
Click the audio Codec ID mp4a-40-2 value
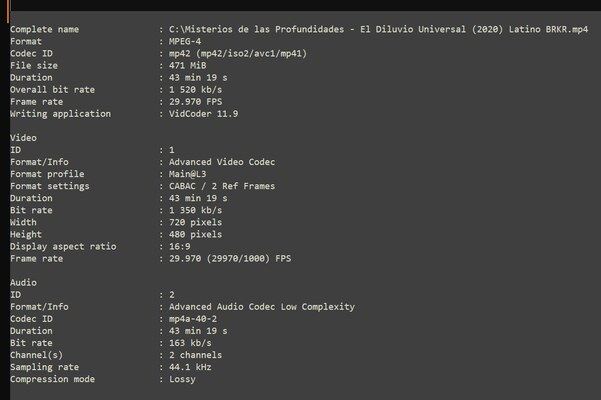[193, 318]
